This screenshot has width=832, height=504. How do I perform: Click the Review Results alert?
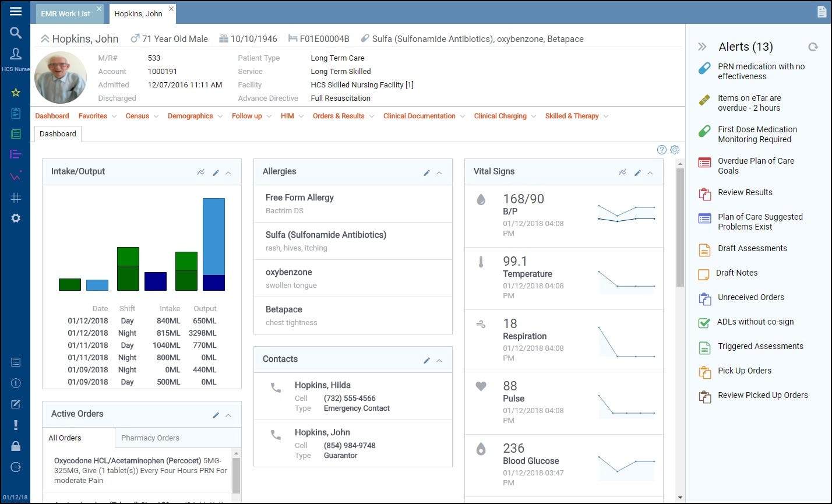coord(745,193)
